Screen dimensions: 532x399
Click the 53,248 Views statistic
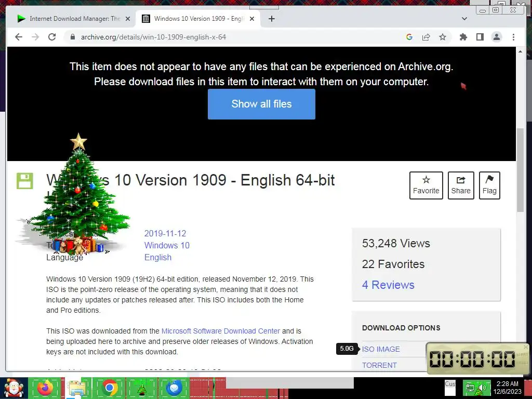tap(396, 243)
